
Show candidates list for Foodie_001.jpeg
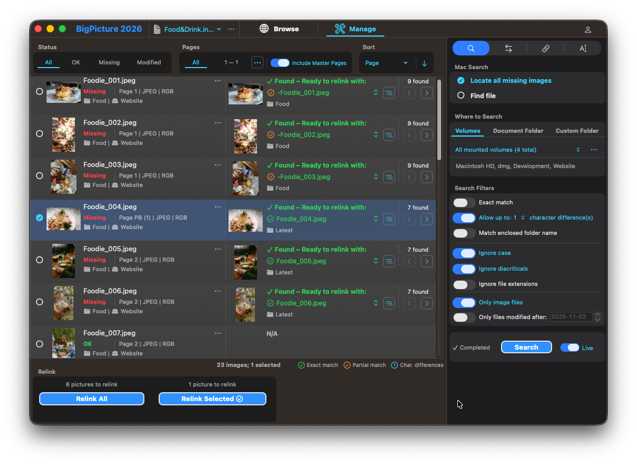tap(389, 93)
